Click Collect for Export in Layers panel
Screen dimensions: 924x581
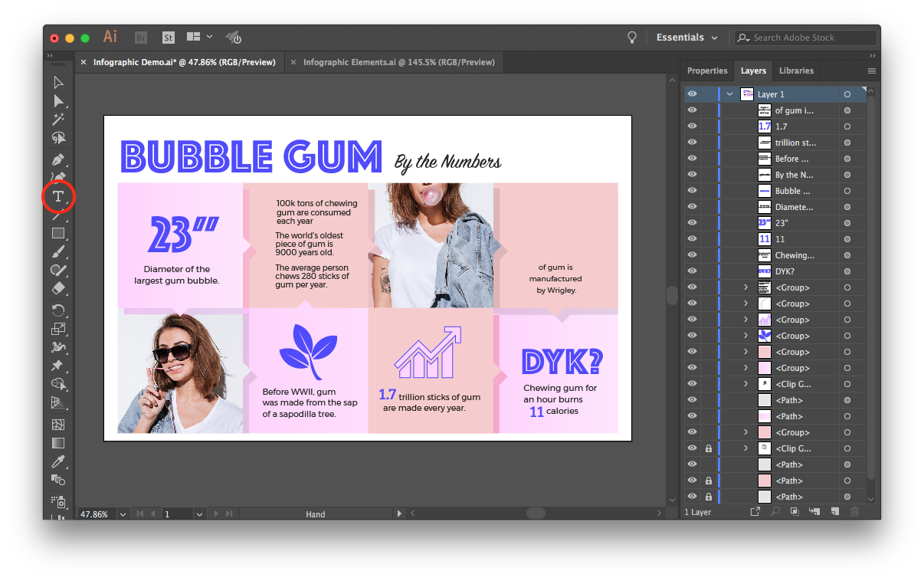[755, 512]
